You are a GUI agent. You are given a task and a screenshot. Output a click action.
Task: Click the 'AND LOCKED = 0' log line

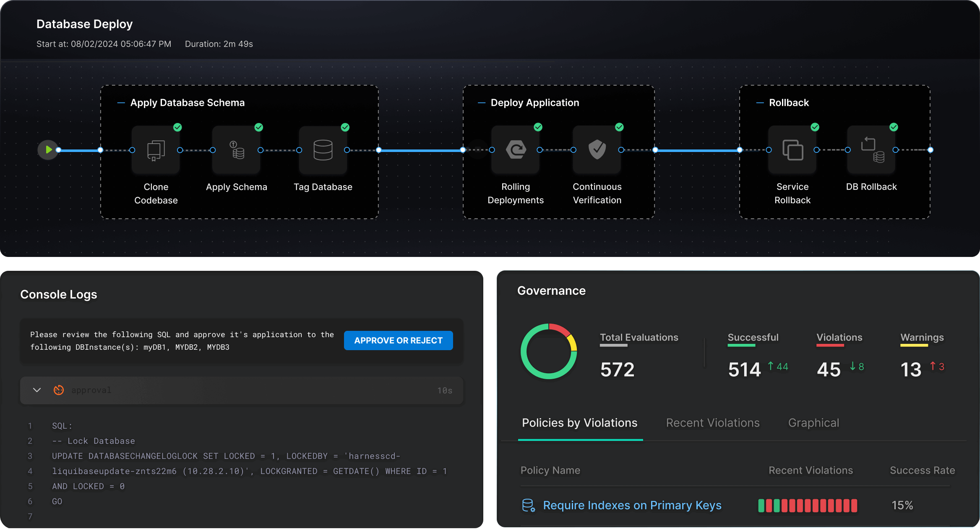click(88, 487)
